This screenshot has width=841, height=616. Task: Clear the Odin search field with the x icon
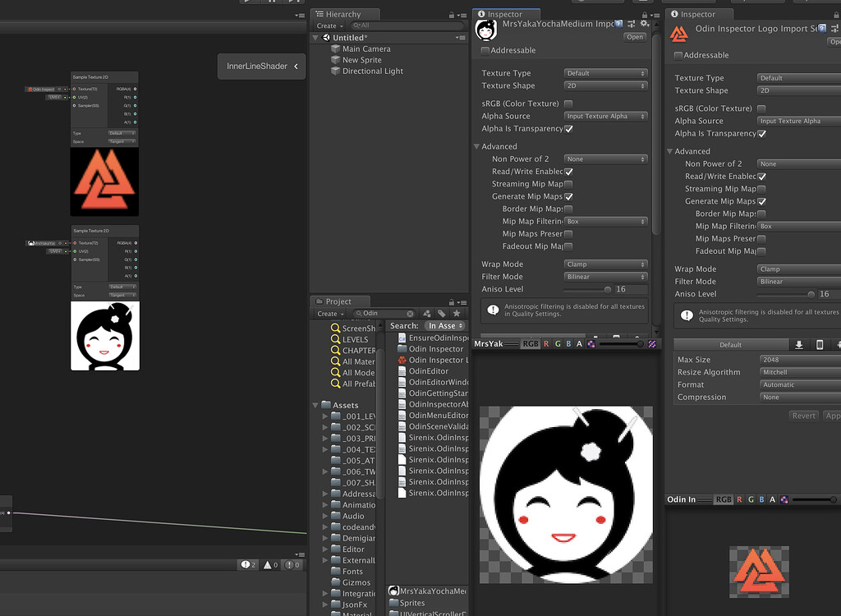coord(410,313)
